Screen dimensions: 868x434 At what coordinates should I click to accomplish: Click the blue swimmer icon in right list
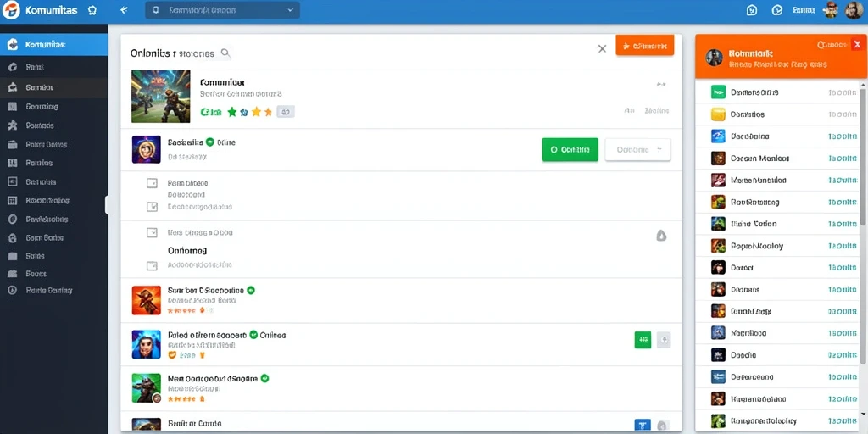coord(718,136)
